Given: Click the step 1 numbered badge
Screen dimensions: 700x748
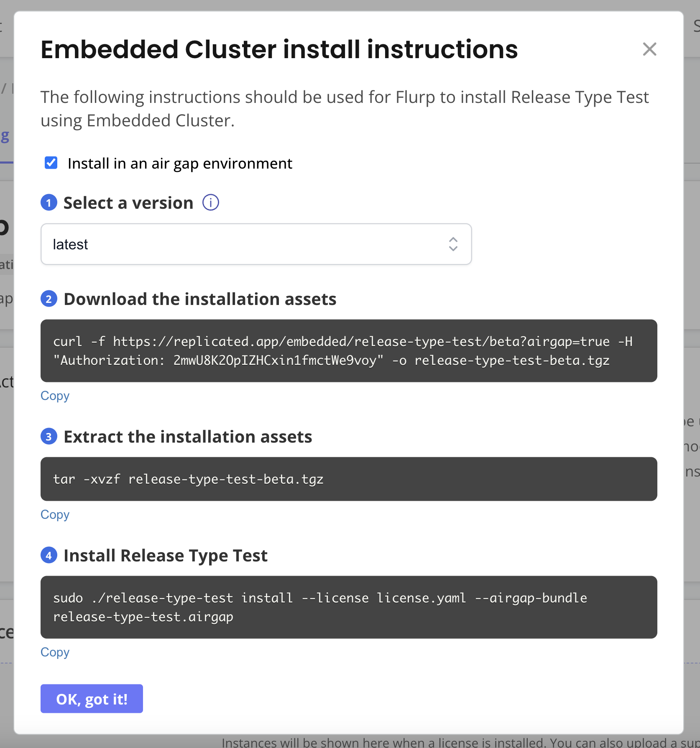Looking at the screenshot, I should (x=49, y=202).
